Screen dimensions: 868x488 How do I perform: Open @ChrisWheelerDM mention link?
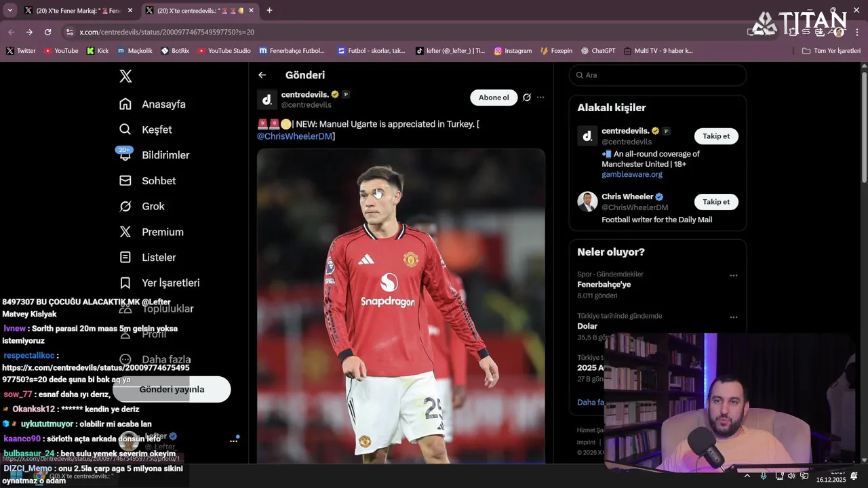295,136
